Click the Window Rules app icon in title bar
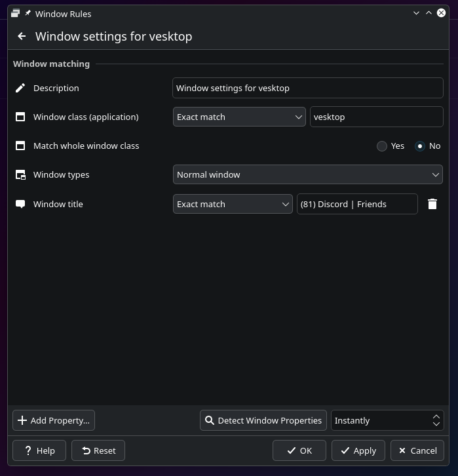458x476 pixels. 15,13
